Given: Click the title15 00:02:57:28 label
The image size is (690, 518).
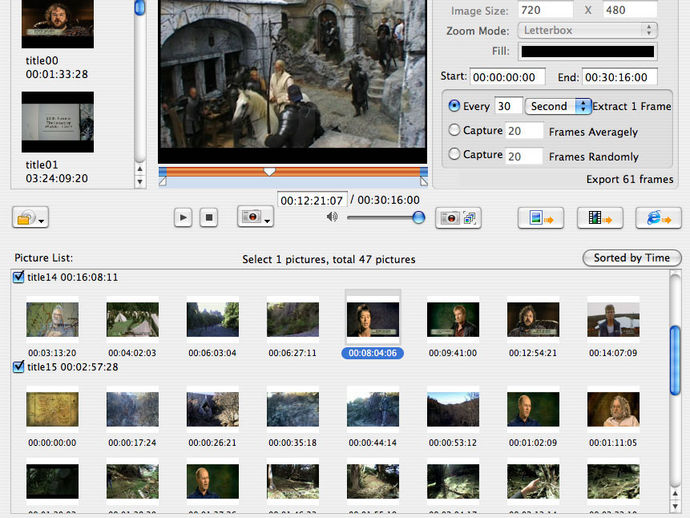Looking at the screenshot, I should [73, 367].
